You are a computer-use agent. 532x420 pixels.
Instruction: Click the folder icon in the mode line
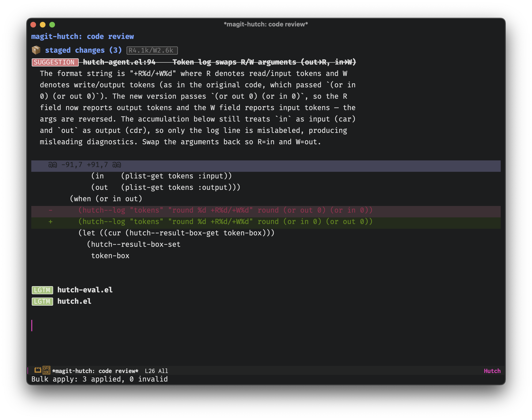(38, 370)
